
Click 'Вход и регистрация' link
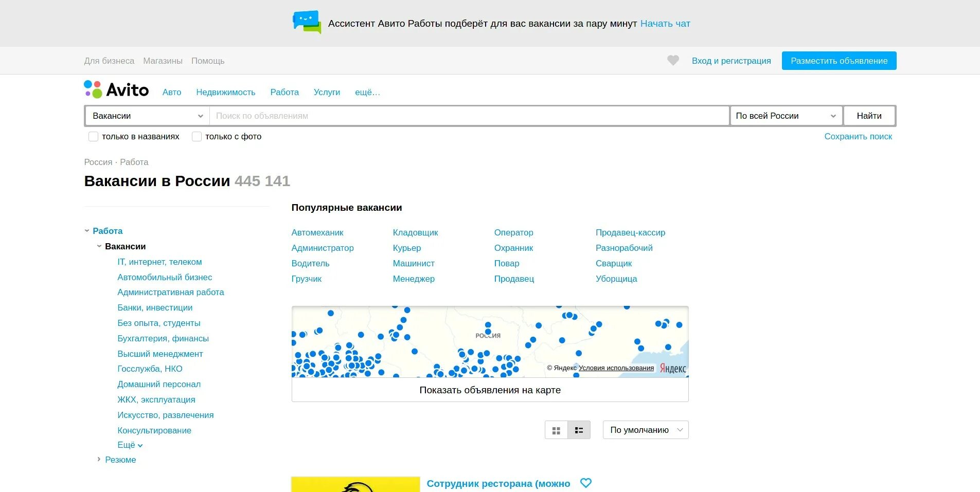tap(731, 61)
